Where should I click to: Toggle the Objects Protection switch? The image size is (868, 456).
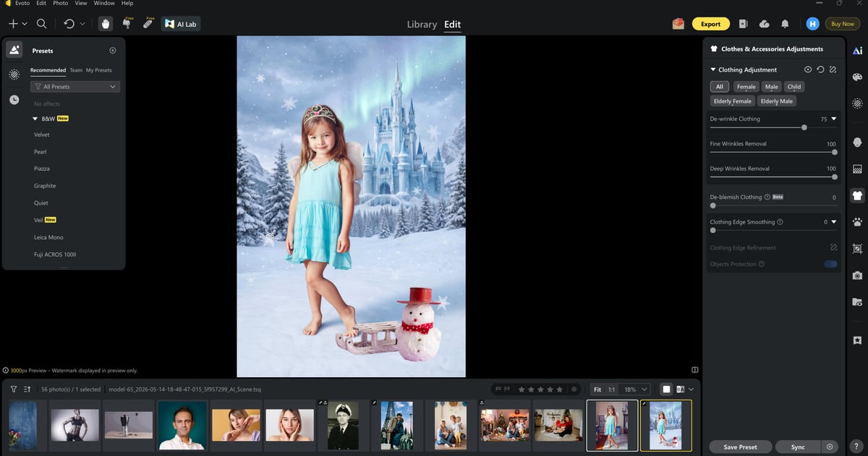click(831, 264)
